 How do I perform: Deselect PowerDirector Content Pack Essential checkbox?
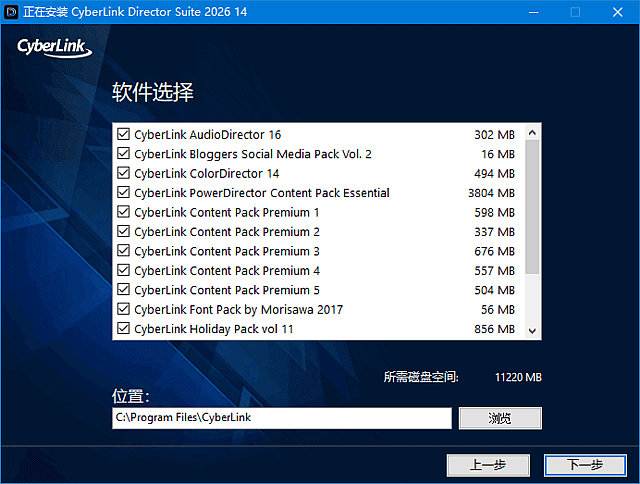click(124, 193)
